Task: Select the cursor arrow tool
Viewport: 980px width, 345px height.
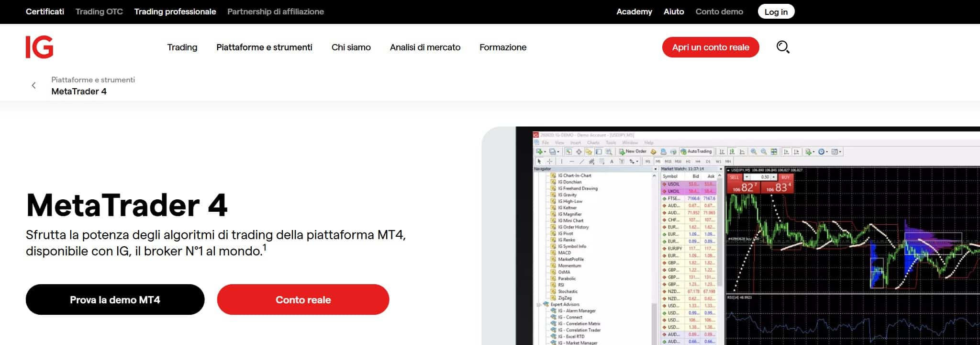Action: (x=539, y=161)
